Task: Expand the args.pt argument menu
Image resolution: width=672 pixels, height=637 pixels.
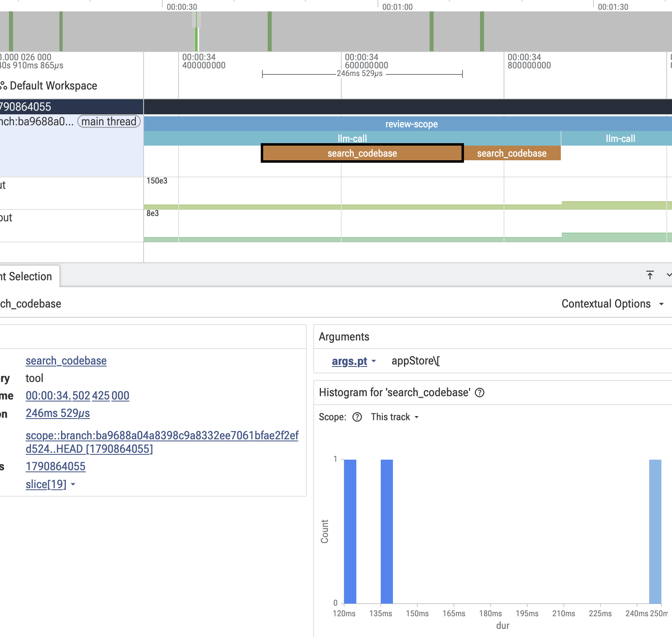Action: [x=353, y=361]
